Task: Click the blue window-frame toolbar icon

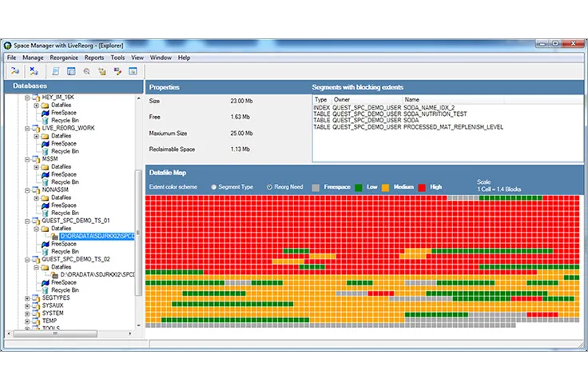Action: tap(71, 71)
